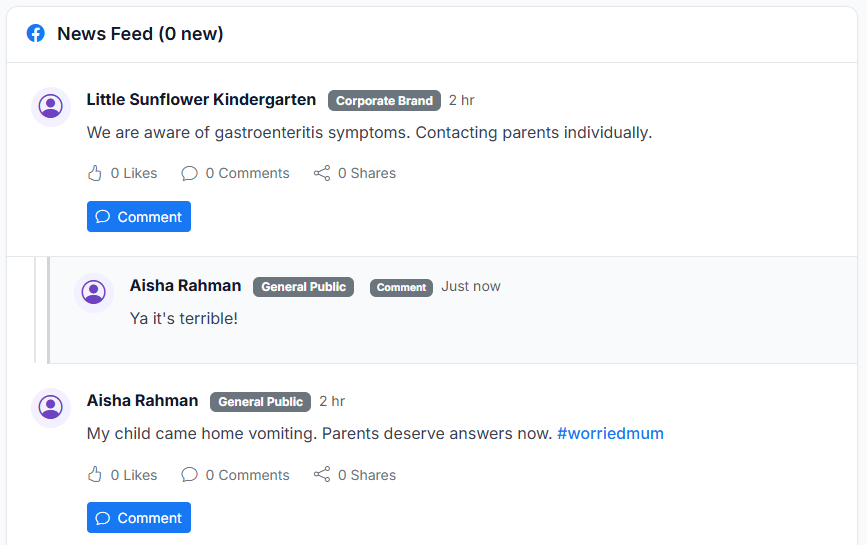Open Little Sunflower Kindergarten profile name
Viewport: 867px width, 545px height.
[x=201, y=100]
